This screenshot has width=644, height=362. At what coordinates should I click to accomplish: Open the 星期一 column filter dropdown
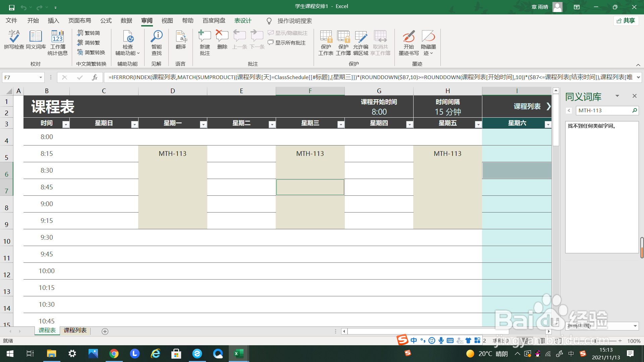point(203,124)
